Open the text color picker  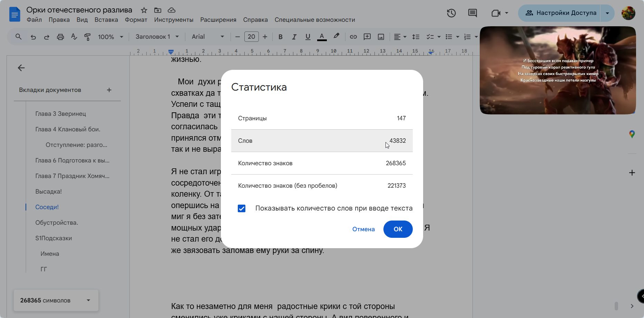[x=322, y=37]
